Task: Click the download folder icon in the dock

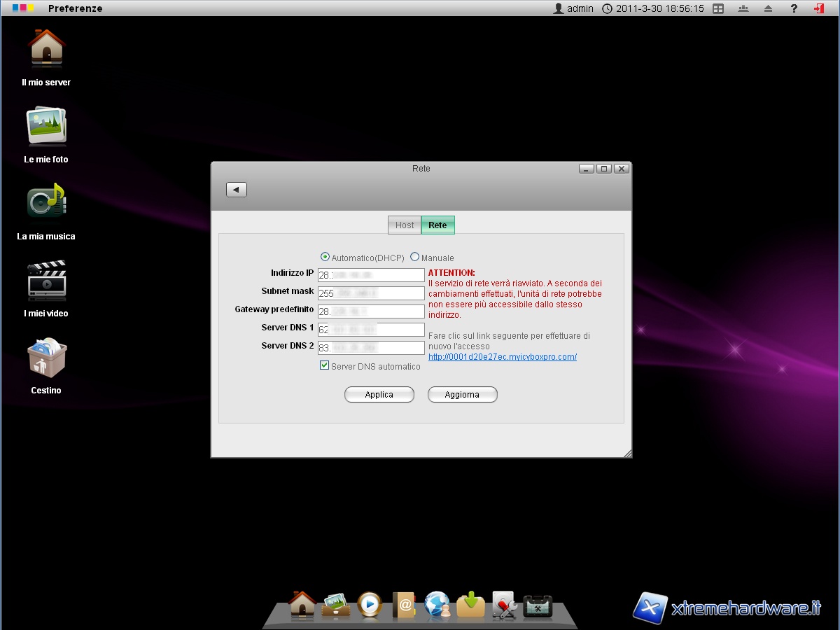Action: click(471, 604)
